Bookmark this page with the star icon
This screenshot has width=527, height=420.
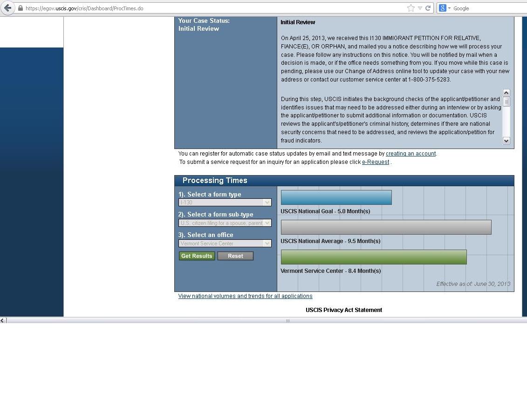pos(411,8)
